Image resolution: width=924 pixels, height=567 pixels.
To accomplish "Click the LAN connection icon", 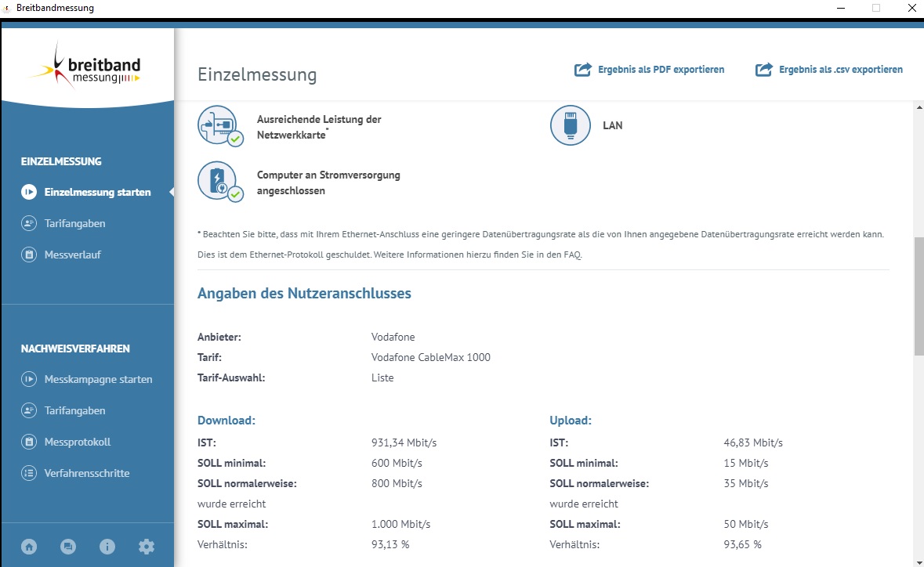I will tap(570, 125).
